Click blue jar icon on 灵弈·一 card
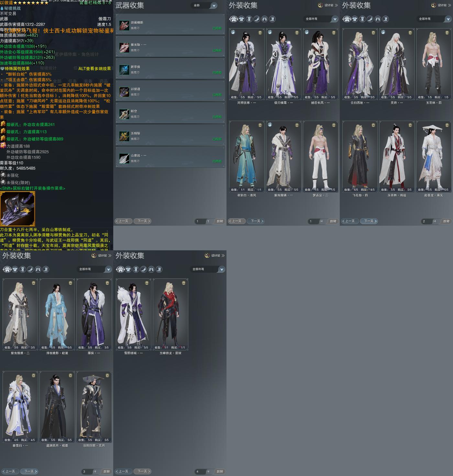Image resolution: width=453 pixels, height=476 pixels. click(x=383, y=32)
